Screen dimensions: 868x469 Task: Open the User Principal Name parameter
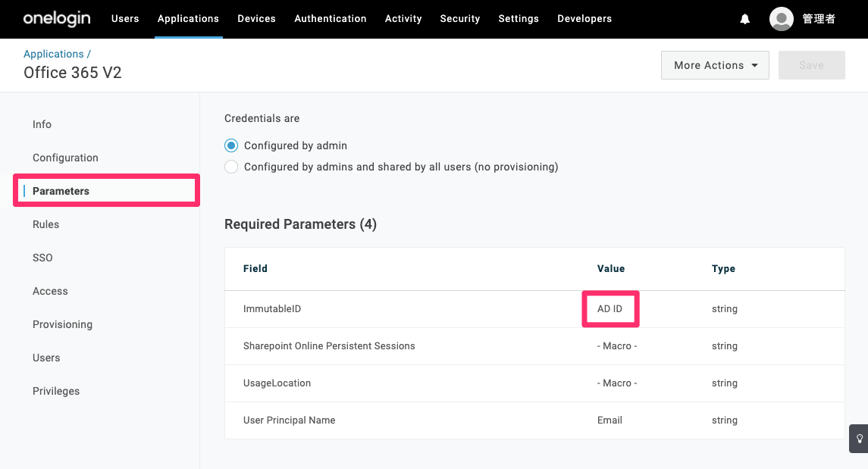click(x=534, y=421)
